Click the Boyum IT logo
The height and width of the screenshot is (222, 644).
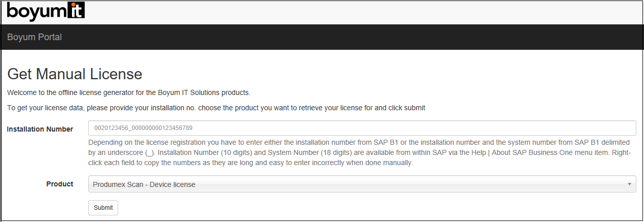[46, 11]
